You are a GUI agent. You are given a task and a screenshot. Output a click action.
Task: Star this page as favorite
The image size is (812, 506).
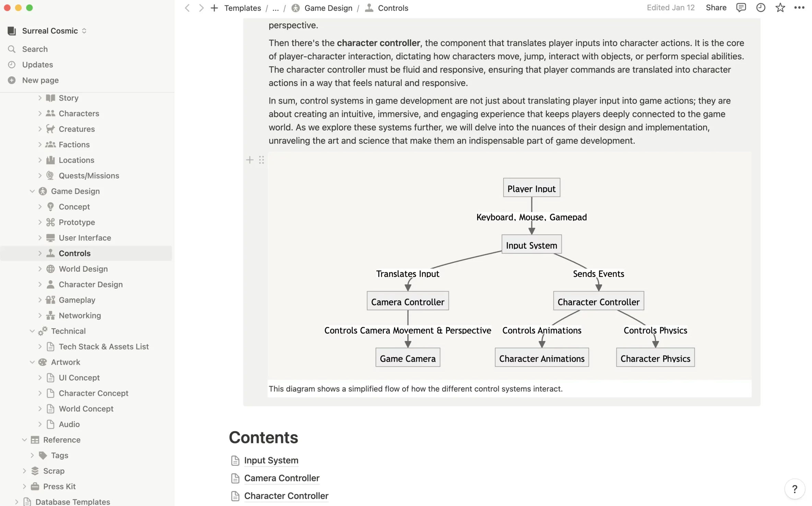(780, 8)
